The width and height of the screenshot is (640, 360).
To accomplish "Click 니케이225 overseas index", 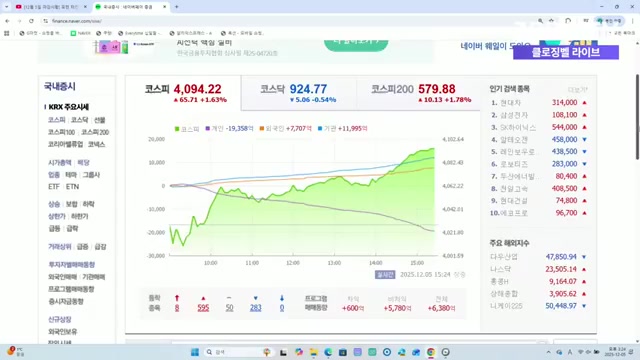I will [x=506, y=306].
